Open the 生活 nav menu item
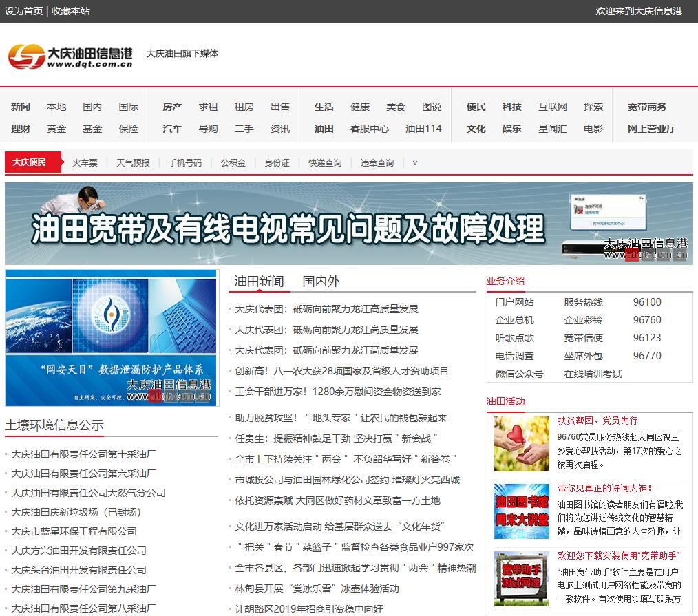Image resolution: width=698 pixels, height=616 pixels. click(324, 107)
